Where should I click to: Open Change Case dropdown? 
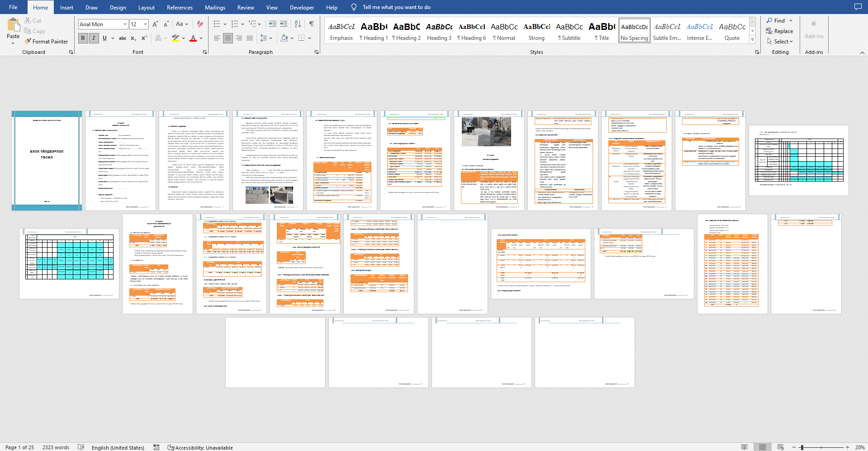point(182,24)
